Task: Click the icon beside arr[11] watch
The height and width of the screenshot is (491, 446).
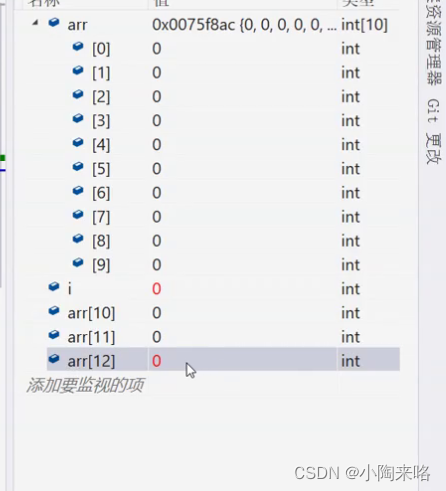Action: [x=54, y=335]
